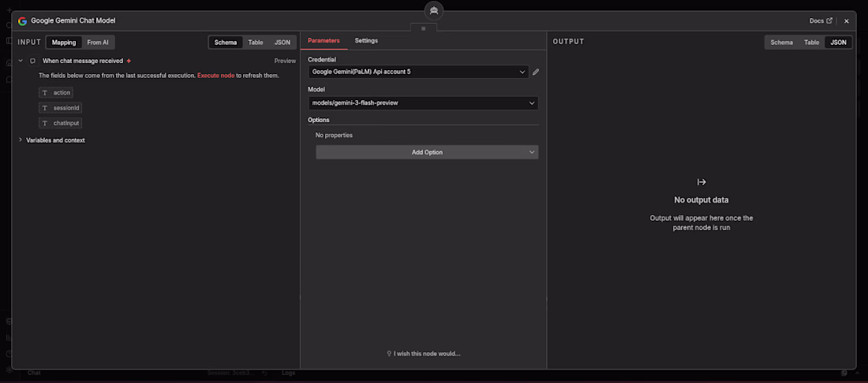Open the Parameters tab
Image resolution: width=868 pixels, height=383 pixels.
(x=324, y=40)
